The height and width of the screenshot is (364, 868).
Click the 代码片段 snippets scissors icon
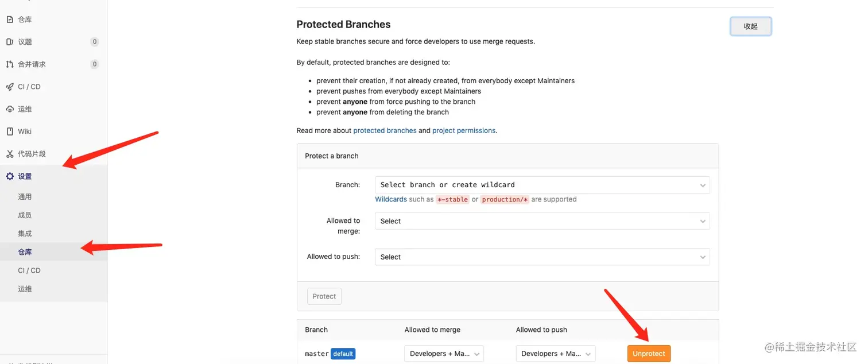[x=10, y=154]
